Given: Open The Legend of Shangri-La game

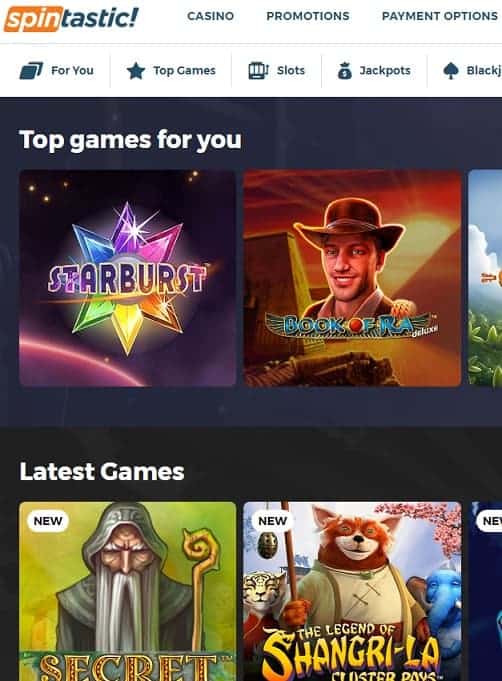Looking at the screenshot, I should [x=352, y=591].
